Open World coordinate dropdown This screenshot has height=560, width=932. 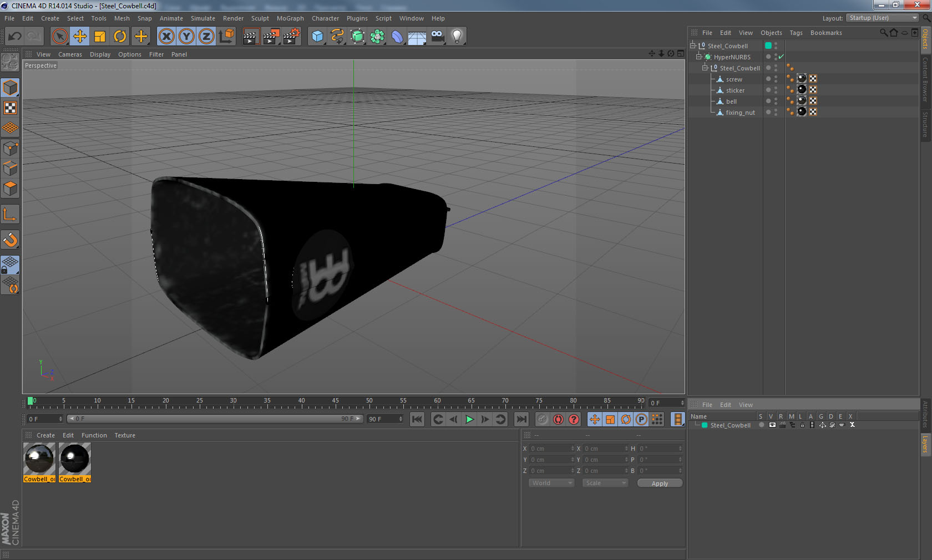[551, 483]
